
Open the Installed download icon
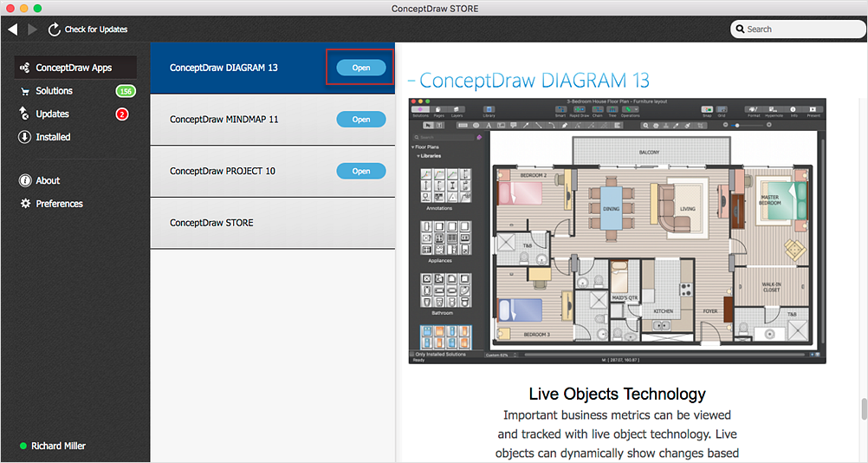(x=24, y=137)
